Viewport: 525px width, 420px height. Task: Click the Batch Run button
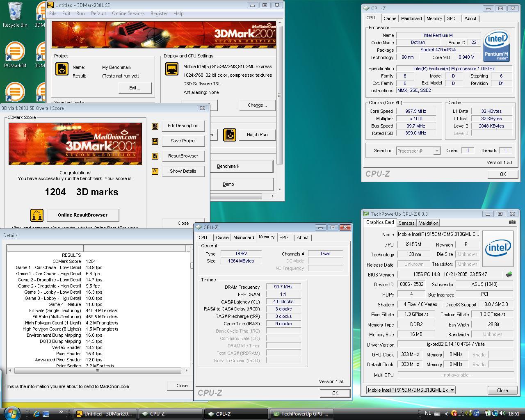257,135
